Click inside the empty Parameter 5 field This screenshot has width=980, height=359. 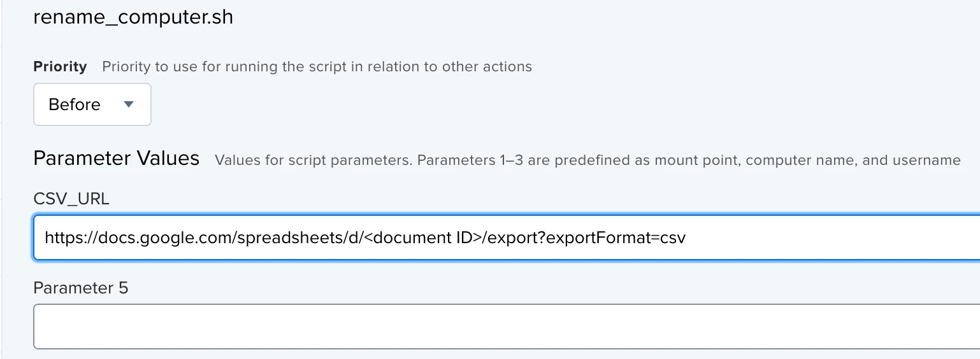pos(507,327)
